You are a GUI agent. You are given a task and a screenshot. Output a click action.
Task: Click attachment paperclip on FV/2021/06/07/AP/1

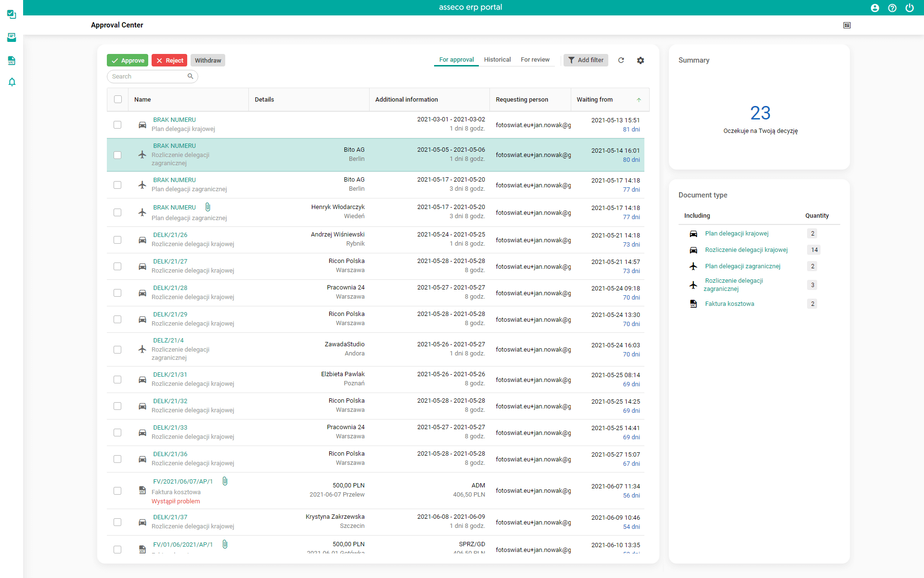(x=225, y=481)
